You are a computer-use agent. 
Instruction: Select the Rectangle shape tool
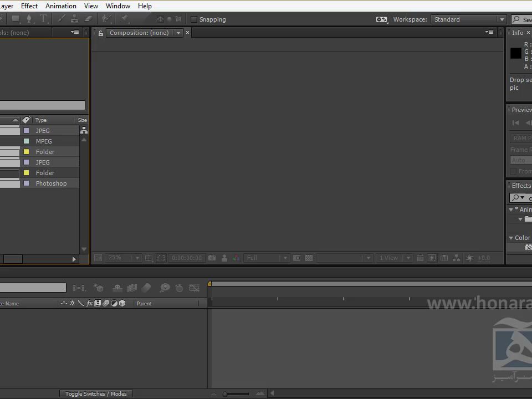coord(16,19)
